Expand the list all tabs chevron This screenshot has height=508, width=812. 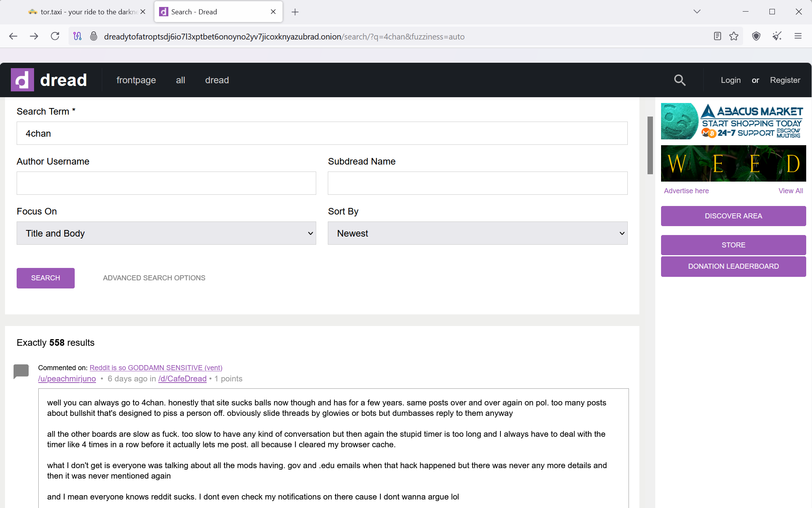[697, 12]
